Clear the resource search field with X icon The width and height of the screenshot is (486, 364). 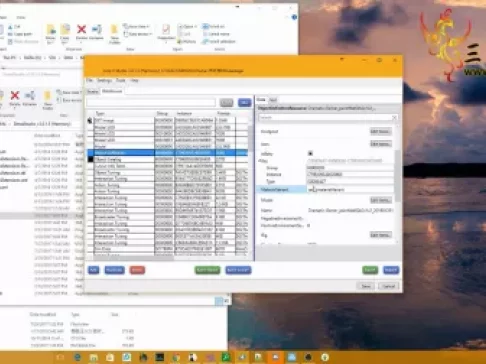click(x=394, y=118)
